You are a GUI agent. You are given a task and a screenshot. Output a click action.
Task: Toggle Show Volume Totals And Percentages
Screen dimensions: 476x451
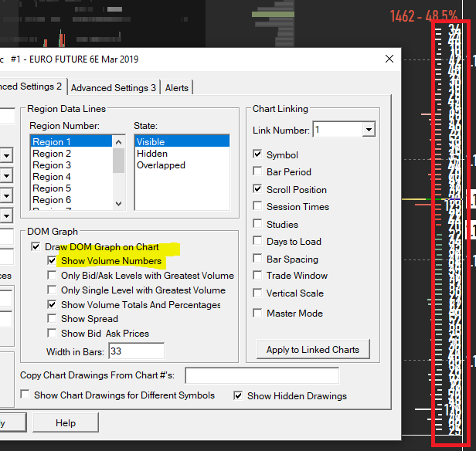tap(52, 304)
